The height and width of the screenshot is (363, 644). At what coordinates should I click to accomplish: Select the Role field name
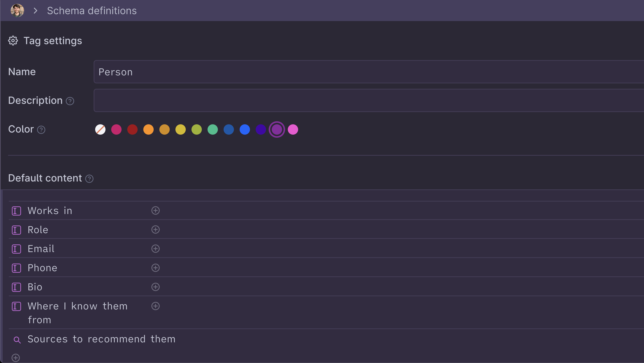(38, 230)
